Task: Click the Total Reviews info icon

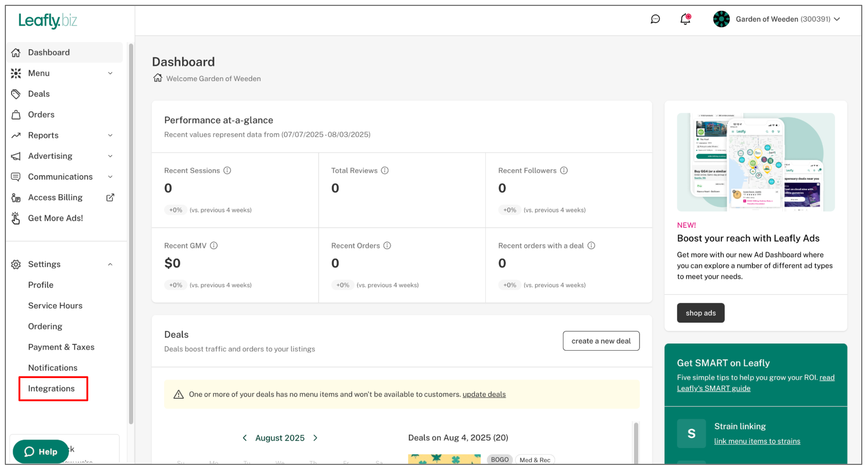Action: pyautogui.click(x=385, y=171)
